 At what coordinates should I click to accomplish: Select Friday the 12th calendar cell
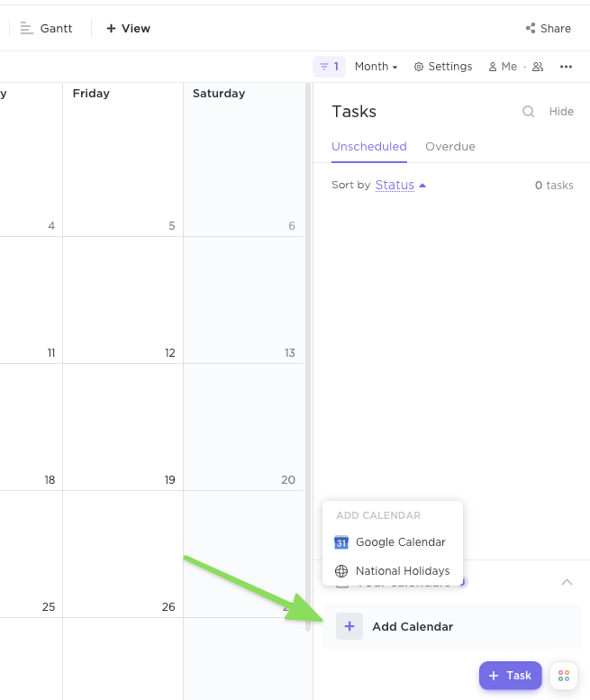pos(123,300)
